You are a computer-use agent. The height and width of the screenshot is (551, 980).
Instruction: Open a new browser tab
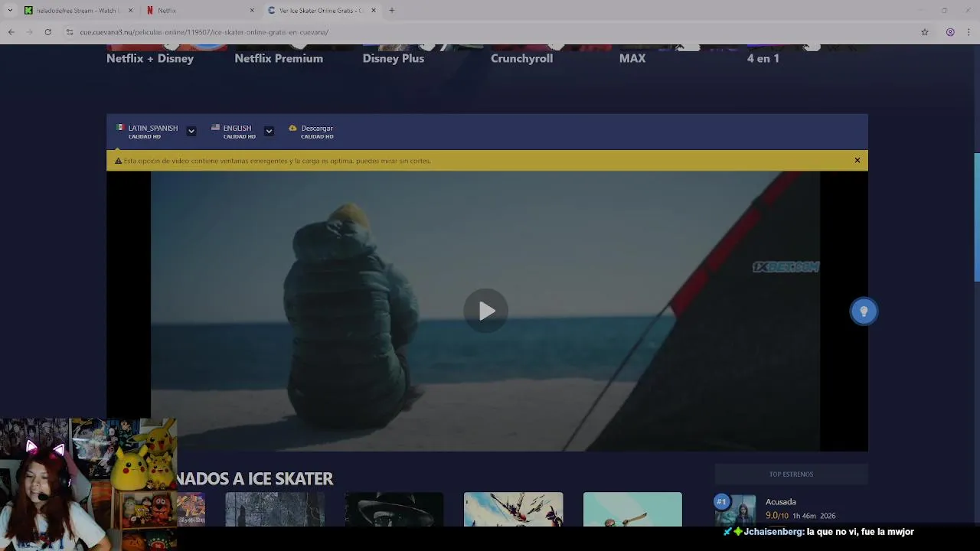[x=392, y=11]
